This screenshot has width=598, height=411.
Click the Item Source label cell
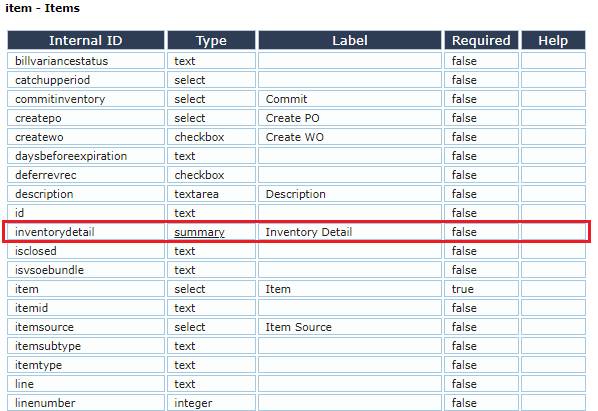coord(350,327)
